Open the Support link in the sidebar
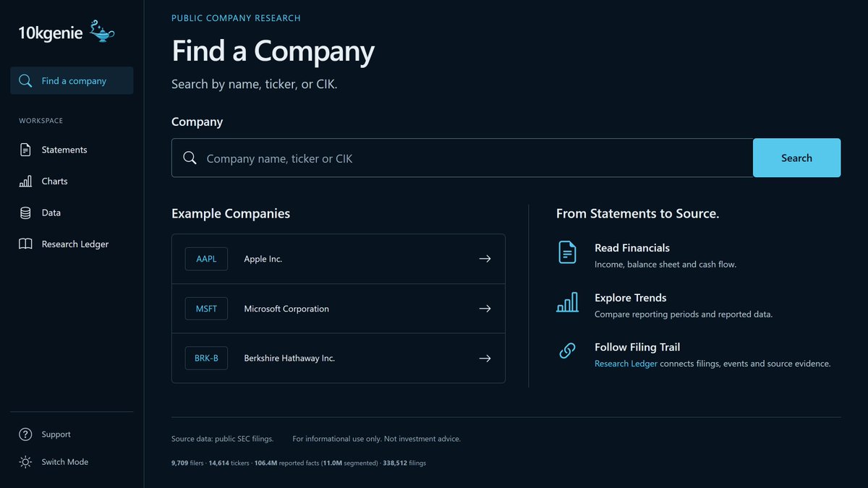 [x=72, y=435]
